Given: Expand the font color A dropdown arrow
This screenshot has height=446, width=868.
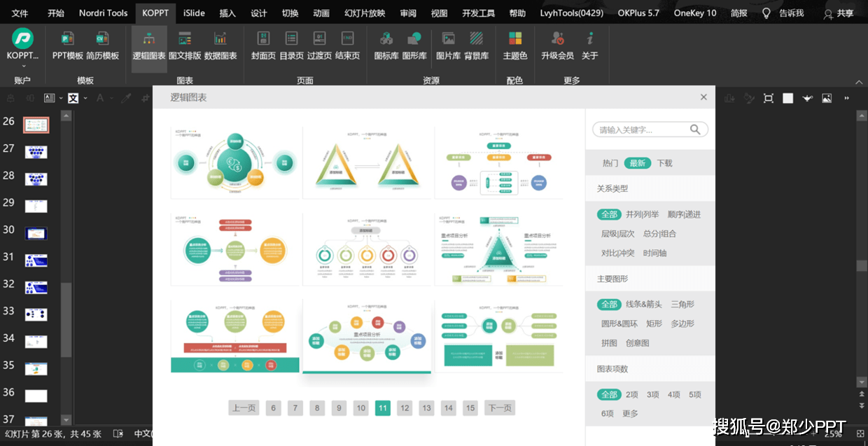Looking at the screenshot, I should tap(111, 99).
